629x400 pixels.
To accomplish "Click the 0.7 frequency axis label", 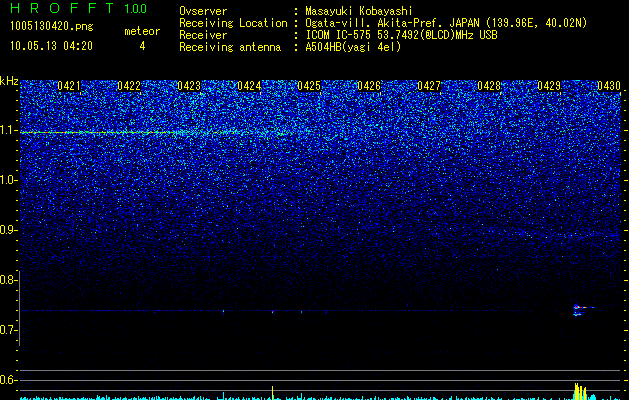I will coord(8,330).
